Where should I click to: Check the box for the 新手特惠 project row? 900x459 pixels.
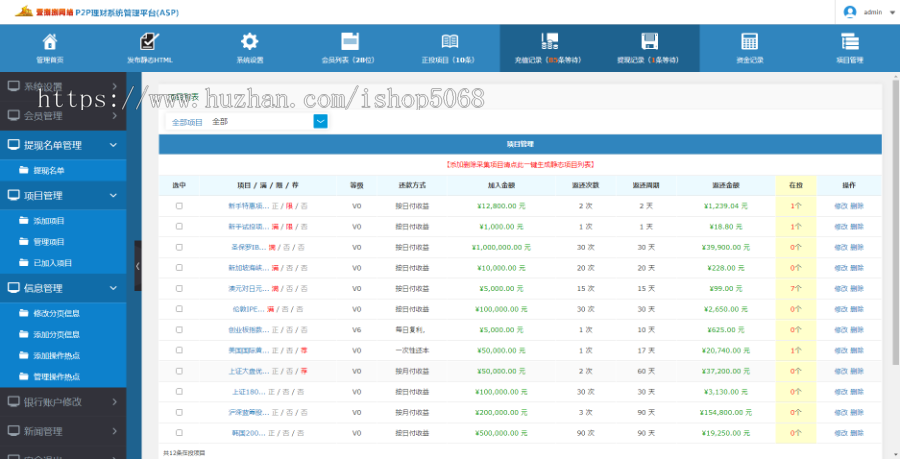(x=179, y=206)
